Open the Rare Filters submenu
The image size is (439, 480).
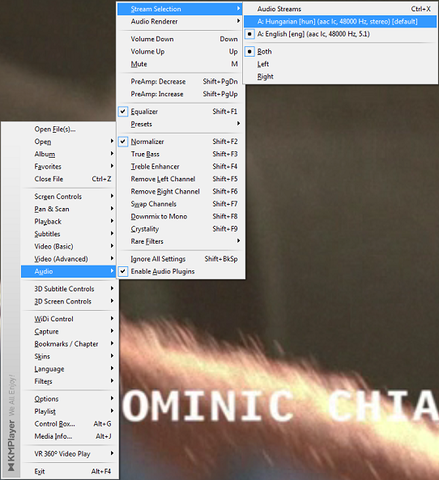tap(180, 241)
